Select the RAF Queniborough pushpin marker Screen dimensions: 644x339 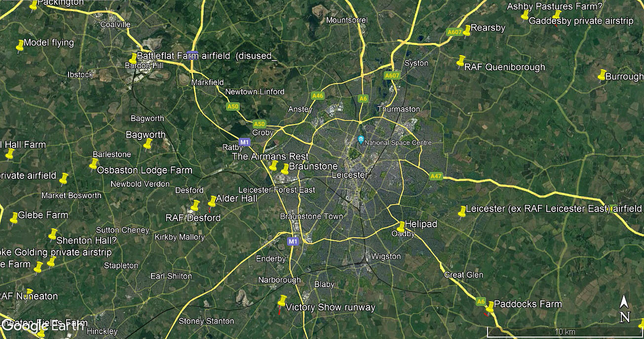(x=460, y=61)
